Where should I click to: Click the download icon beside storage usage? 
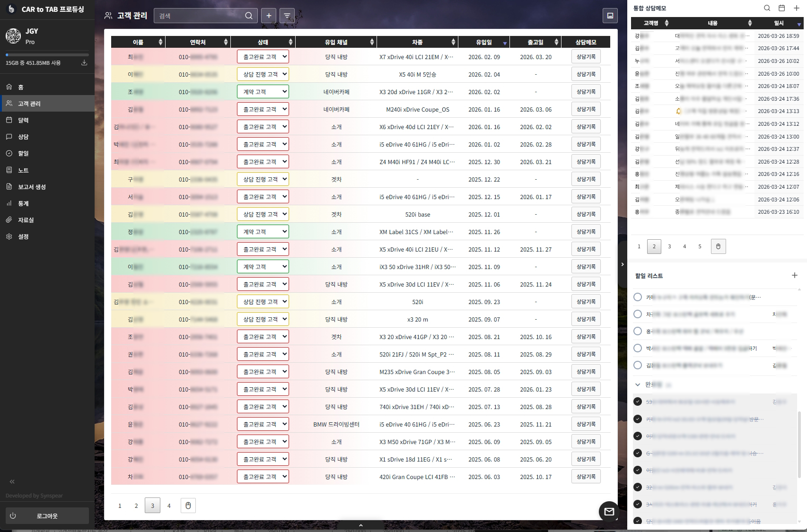84,62
